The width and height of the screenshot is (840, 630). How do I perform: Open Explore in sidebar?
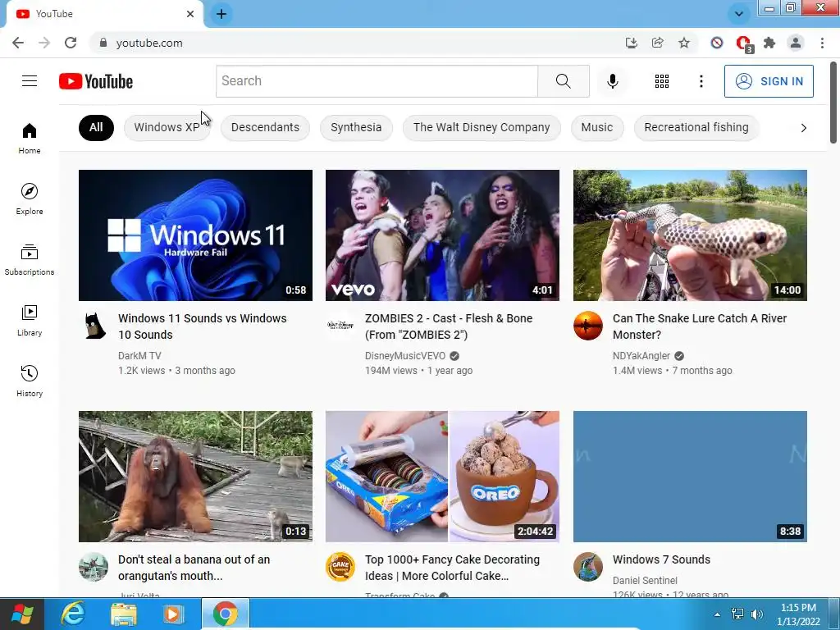[30, 199]
